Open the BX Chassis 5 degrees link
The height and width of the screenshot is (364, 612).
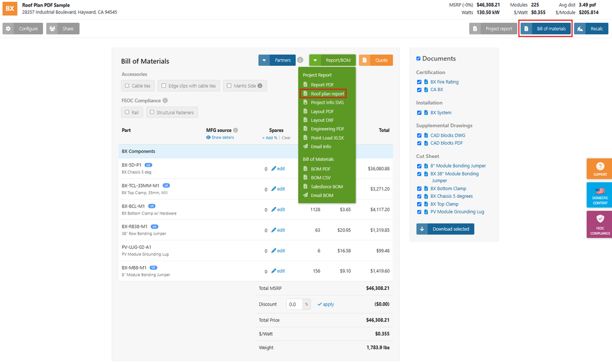452,196
